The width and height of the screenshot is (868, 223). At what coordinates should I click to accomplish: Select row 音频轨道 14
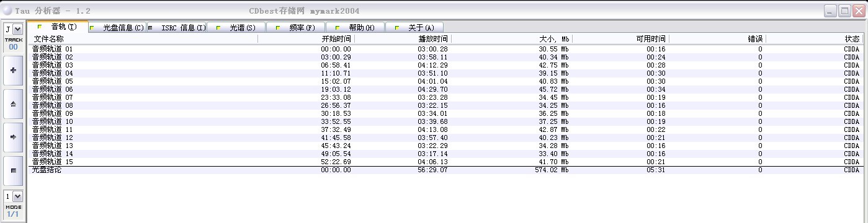pos(445,154)
